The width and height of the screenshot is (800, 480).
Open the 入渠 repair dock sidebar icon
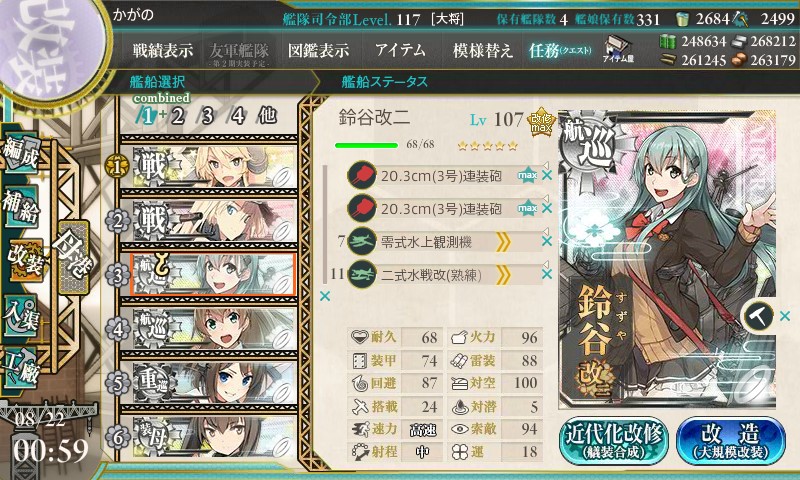click(x=20, y=315)
